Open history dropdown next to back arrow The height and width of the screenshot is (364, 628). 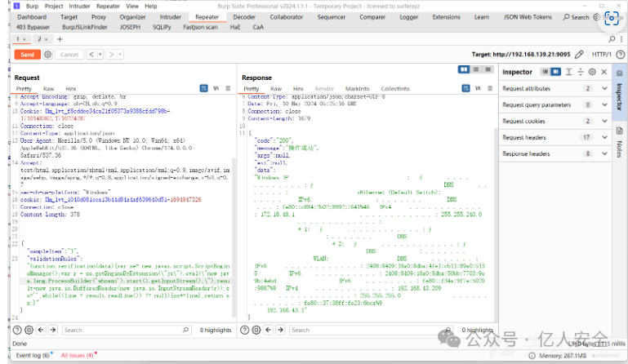[100, 55]
